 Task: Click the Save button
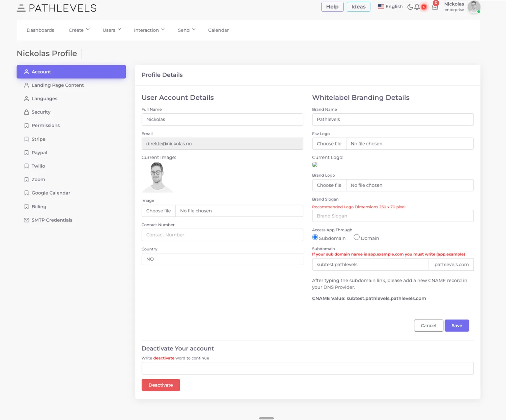pos(457,326)
